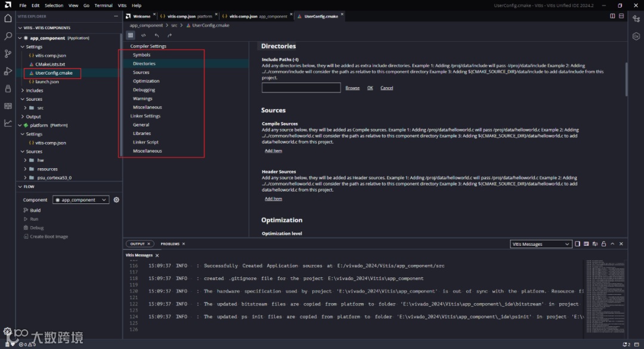Close the Welcome tab
This screenshot has width=644, height=349.
[154, 14]
